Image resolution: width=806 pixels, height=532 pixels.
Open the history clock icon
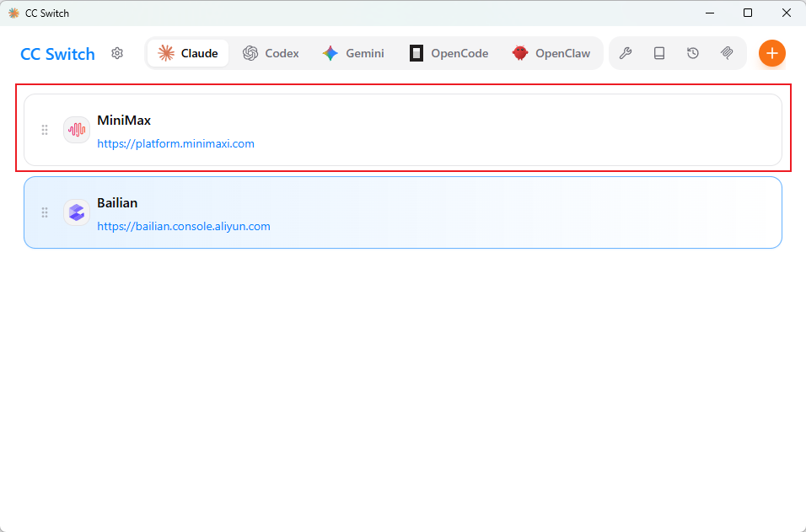(x=693, y=53)
